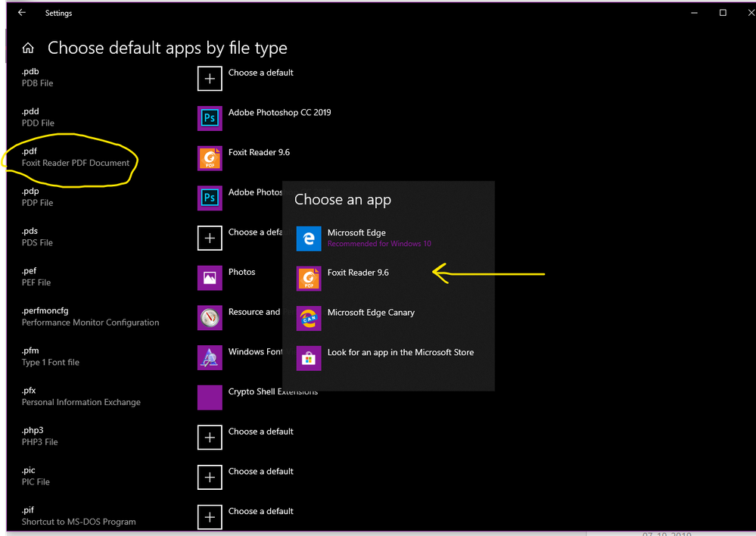Click the .pds PDS File entry
Screen dimensions: 756x536
(x=37, y=237)
